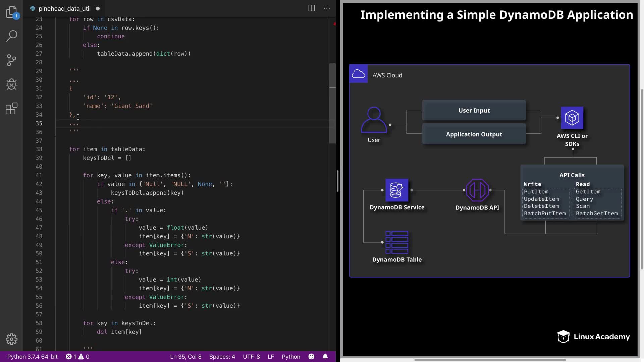Select Python 3.7.4 64-bit interpreter
The width and height of the screenshot is (644, 362).
[32, 357]
